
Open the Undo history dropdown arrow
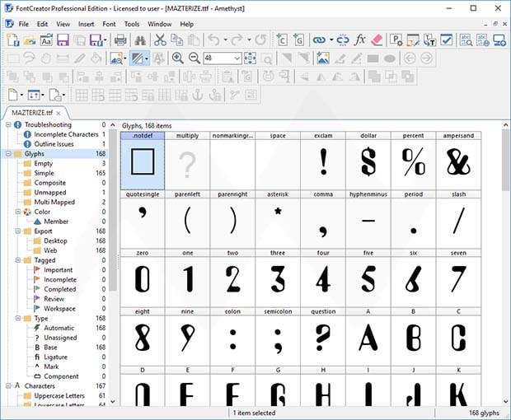pyautogui.click(x=226, y=40)
